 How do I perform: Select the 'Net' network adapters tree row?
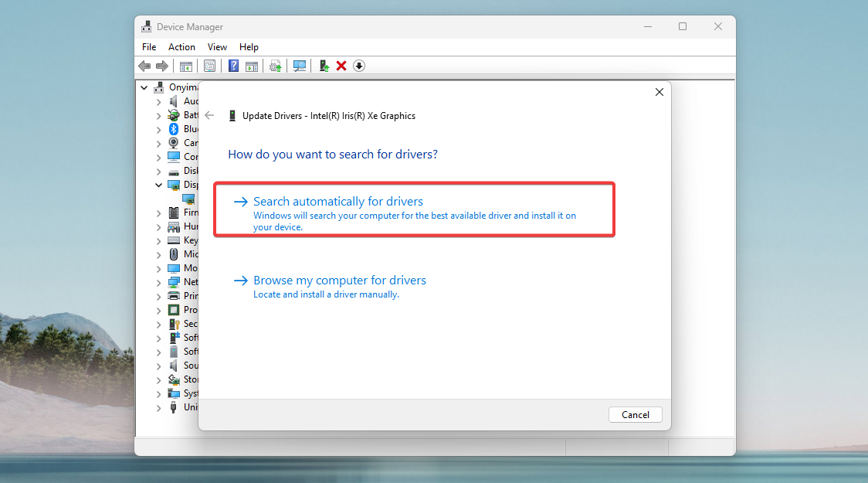point(182,282)
